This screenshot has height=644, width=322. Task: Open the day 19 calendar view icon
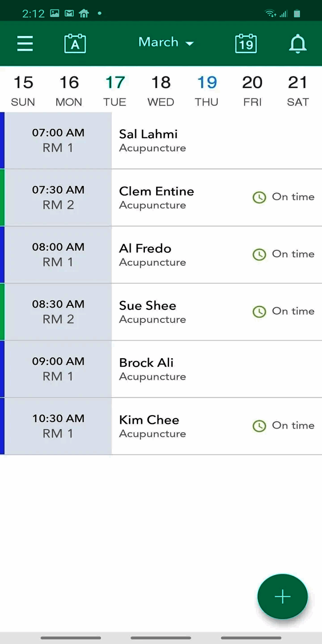[x=246, y=43]
